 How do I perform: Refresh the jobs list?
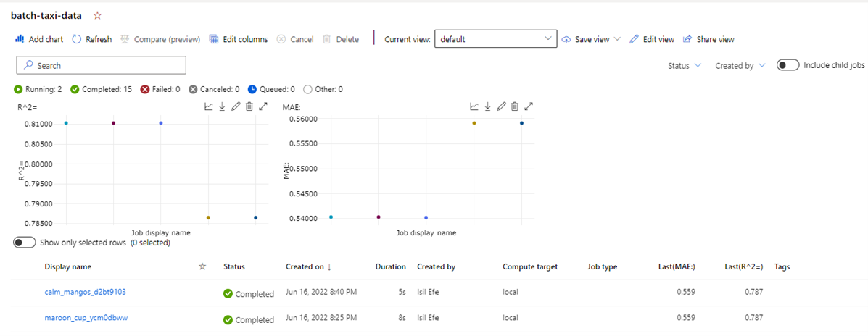point(92,39)
